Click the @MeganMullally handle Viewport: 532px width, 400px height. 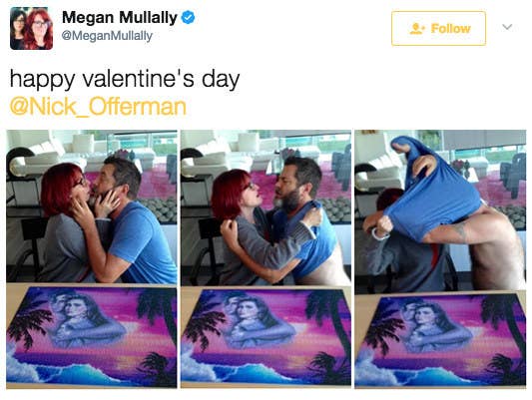pyautogui.click(x=107, y=36)
